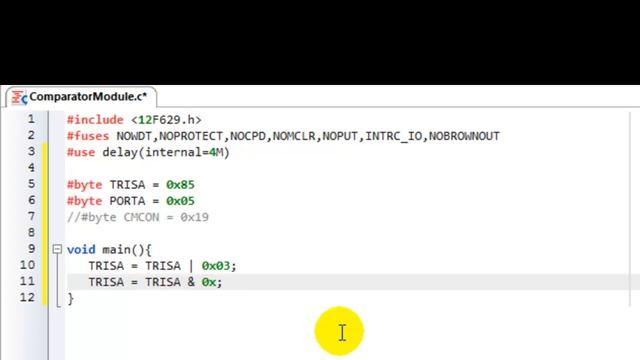Click line number 10 in the gutter
The width and height of the screenshot is (640, 360).
[x=27, y=265]
